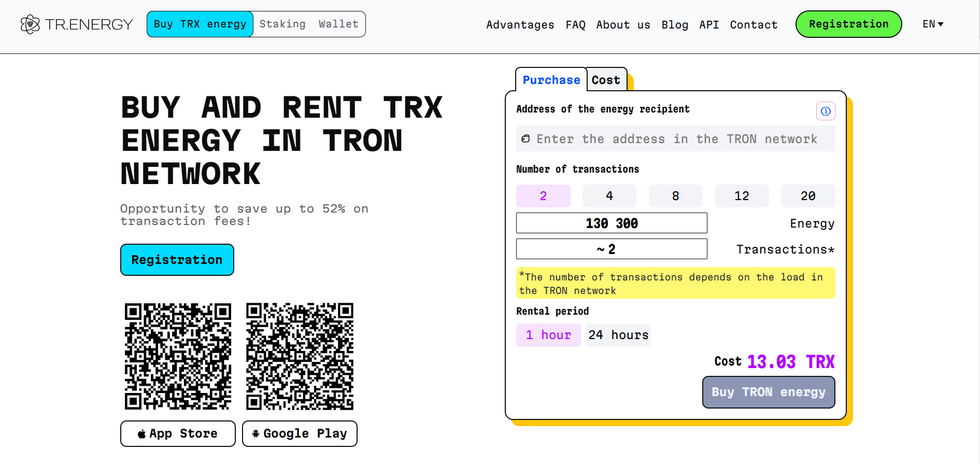Click the transactions count field ~ 2
Screen dimensions: 980x464
coord(612,249)
